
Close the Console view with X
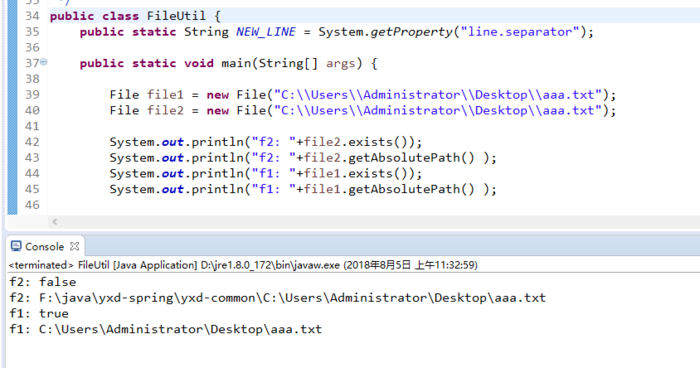coord(75,246)
